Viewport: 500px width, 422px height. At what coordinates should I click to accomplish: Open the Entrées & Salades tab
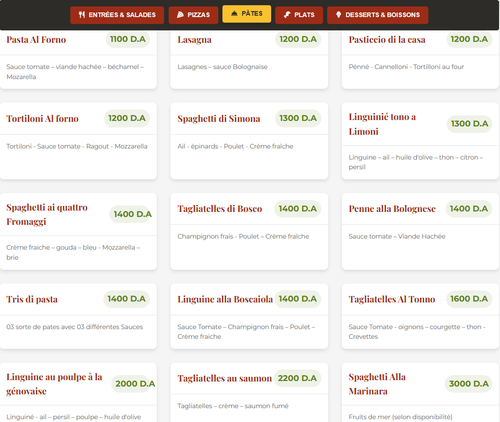[117, 15]
